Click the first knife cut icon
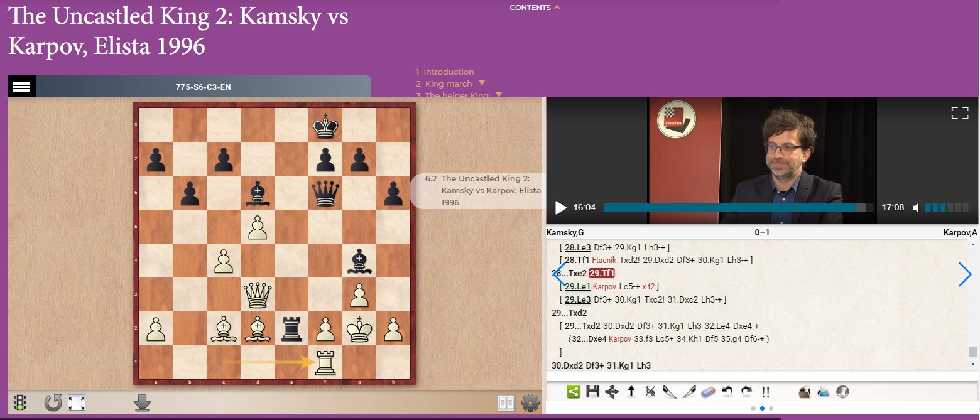Screen dimensions: 980x420 coord(669,392)
